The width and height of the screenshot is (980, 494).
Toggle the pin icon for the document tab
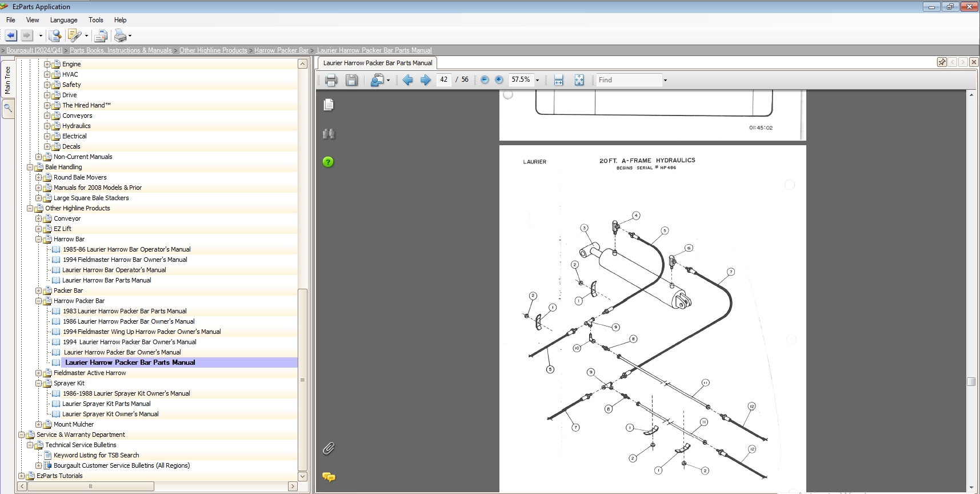coord(942,62)
